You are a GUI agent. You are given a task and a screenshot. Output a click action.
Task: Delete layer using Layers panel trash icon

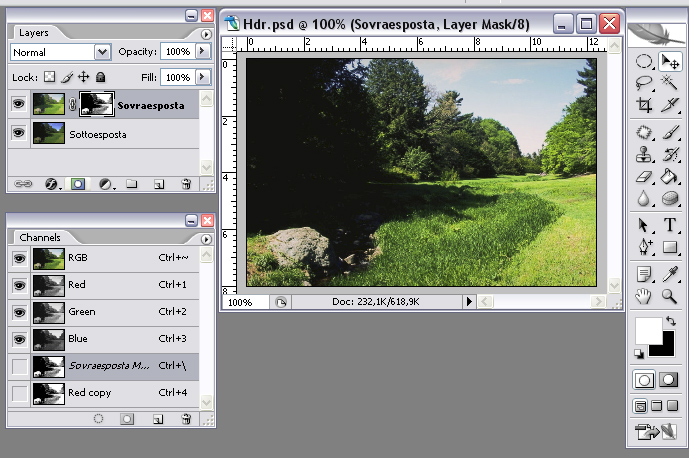186,184
